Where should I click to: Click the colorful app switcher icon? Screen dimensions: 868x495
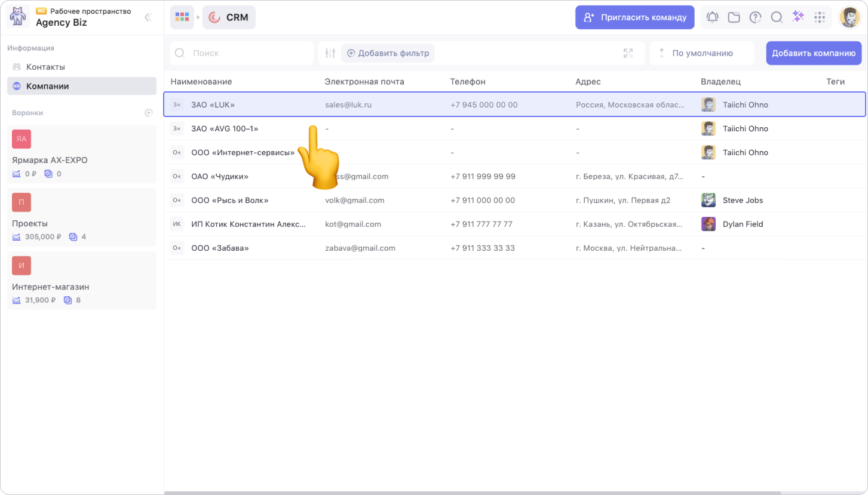[182, 17]
